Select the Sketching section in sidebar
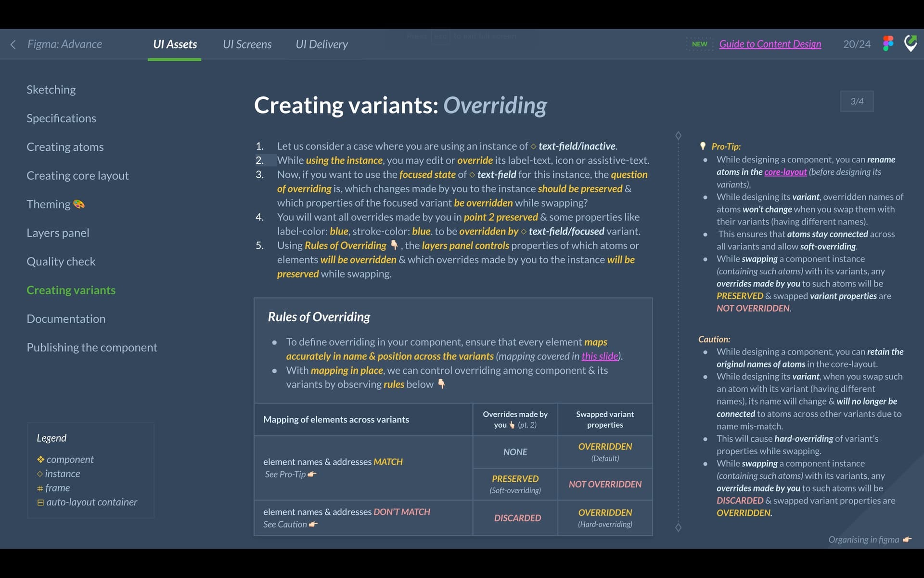Image resolution: width=924 pixels, height=578 pixels. click(51, 89)
